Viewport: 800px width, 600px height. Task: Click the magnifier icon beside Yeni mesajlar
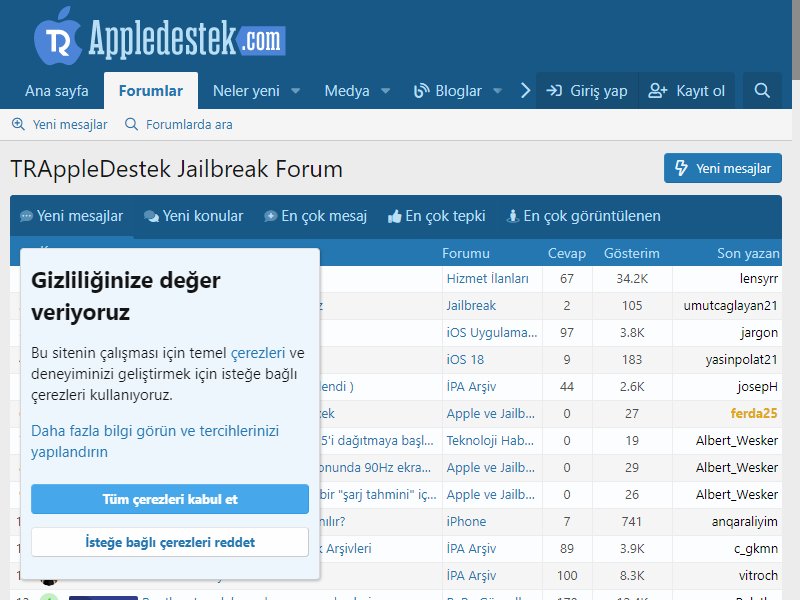pyautogui.click(x=18, y=124)
